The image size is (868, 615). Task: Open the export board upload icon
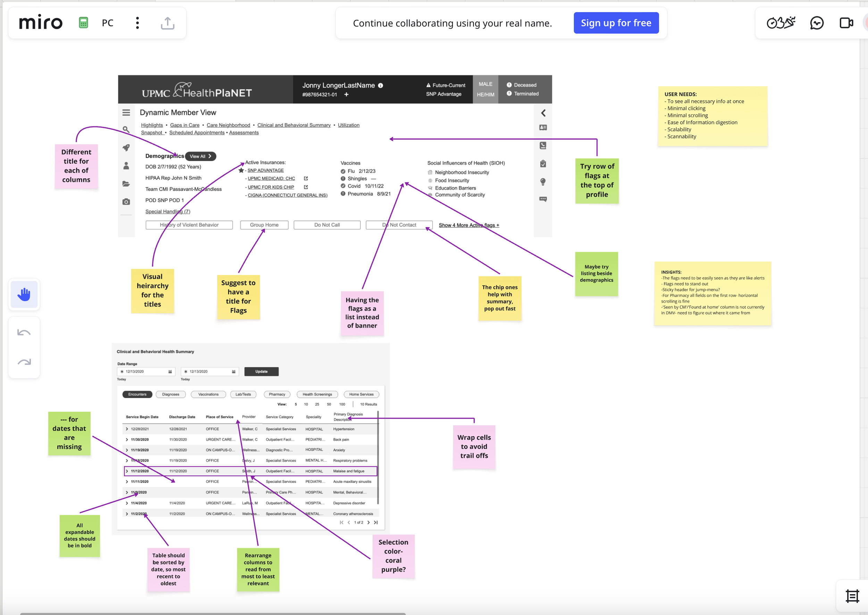[x=167, y=23]
